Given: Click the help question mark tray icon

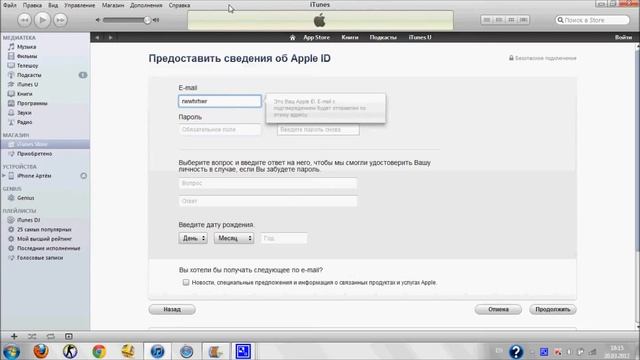Looking at the screenshot, I should click(x=516, y=351).
